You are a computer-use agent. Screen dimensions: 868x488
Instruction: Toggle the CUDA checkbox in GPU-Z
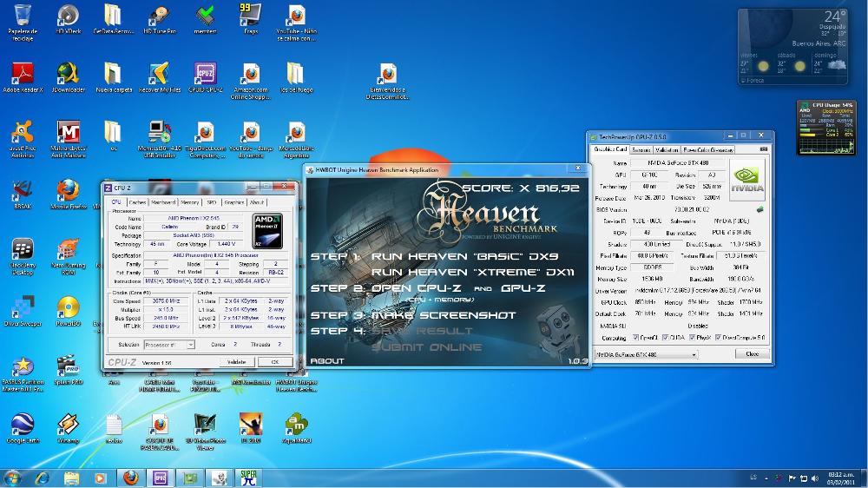(x=666, y=337)
